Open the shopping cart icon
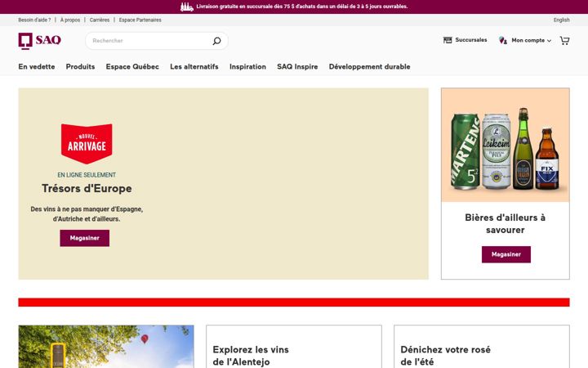The image size is (588, 368). pyautogui.click(x=564, y=40)
